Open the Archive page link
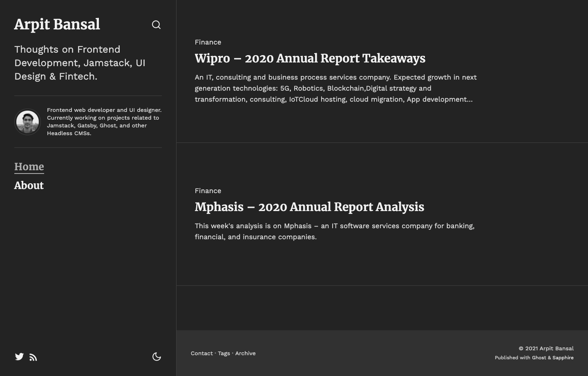Viewport: 588px width, 376px height. click(x=245, y=353)
